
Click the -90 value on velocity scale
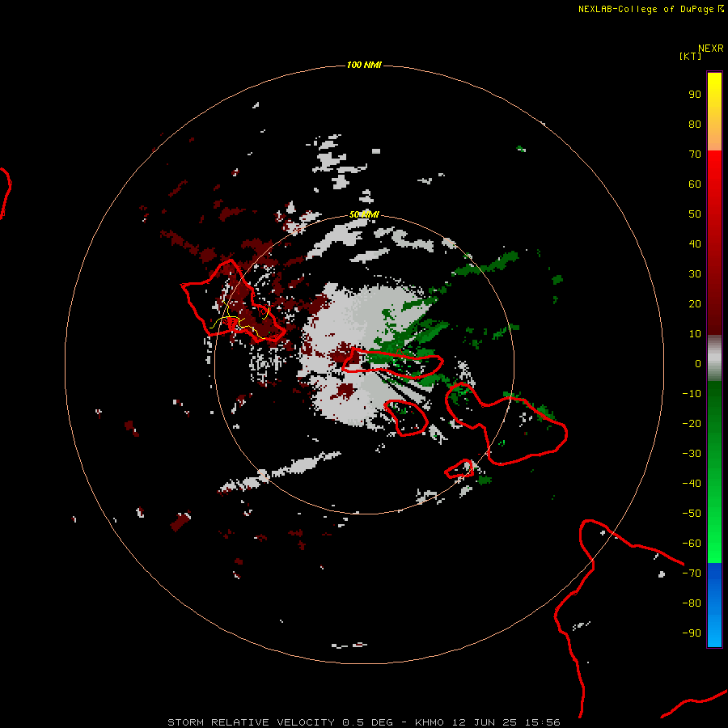692,633
